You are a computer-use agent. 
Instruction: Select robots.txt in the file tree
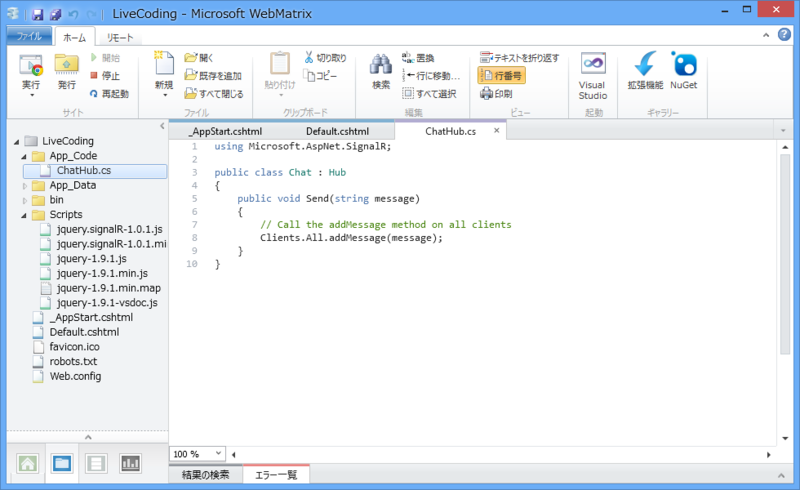pos(73,361)
